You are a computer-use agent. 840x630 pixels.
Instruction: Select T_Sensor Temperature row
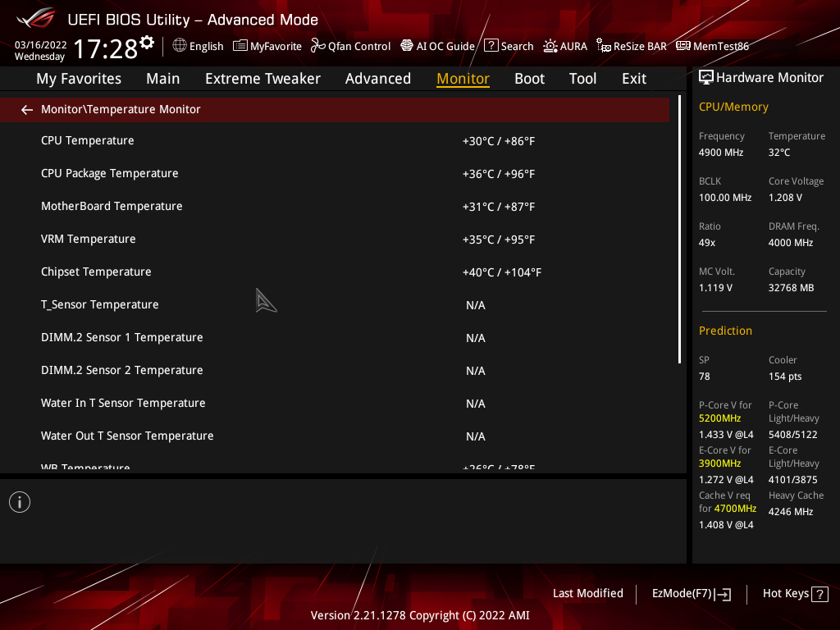coord(335,305)
